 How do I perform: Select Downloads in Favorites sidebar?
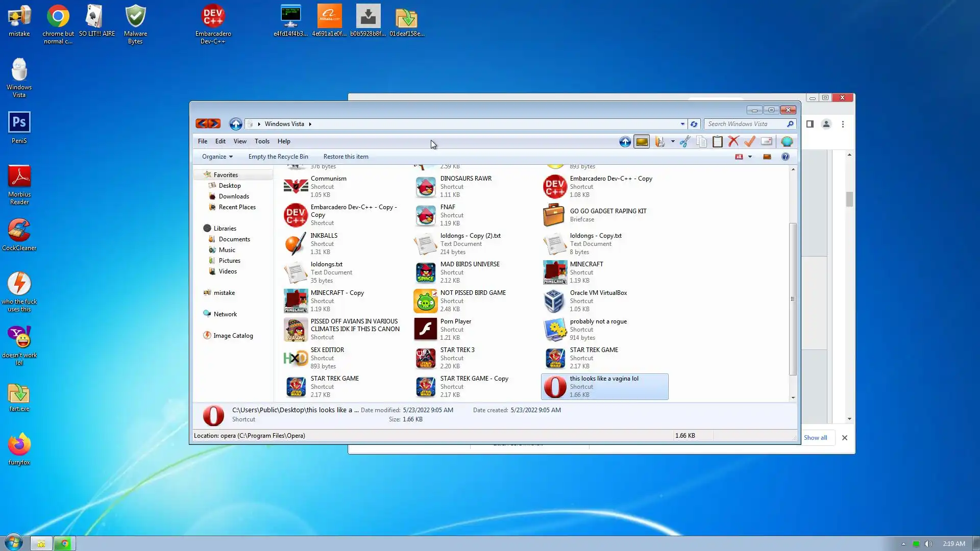click(x=234, y=196)
